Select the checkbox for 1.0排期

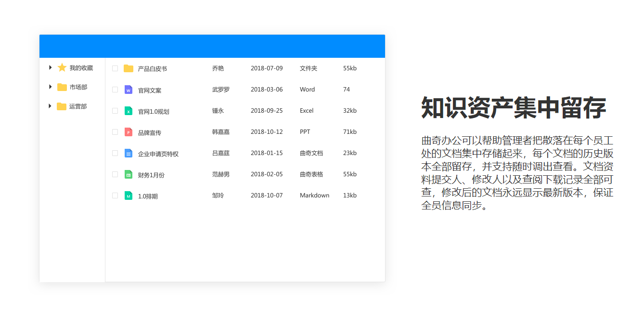(115, 196)
